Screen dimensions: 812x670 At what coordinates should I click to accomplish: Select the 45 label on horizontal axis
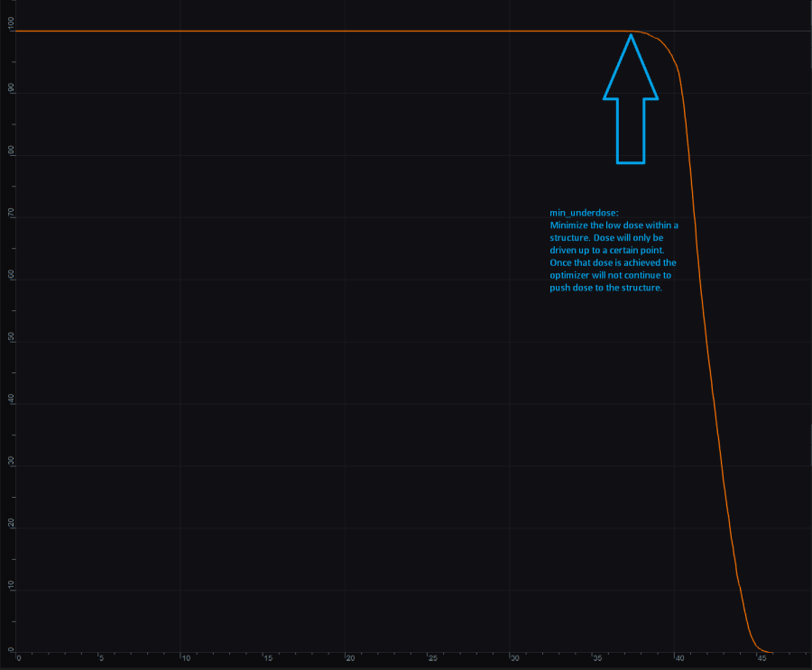[x=762, y=658]
